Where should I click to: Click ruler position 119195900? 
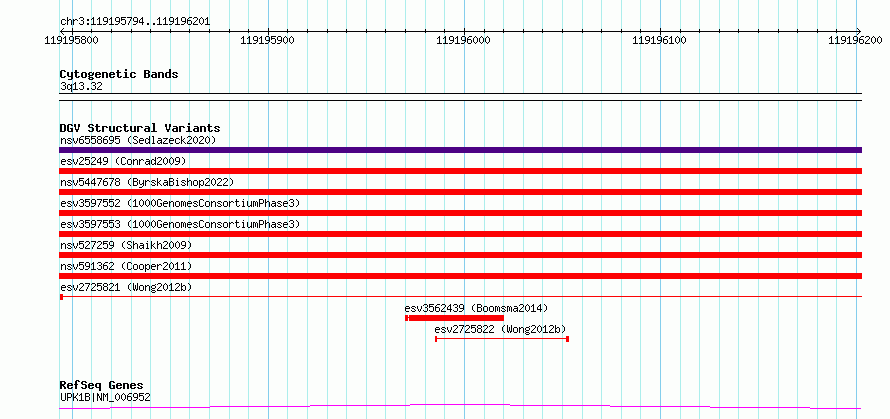pyautogui.click(x=268, y=41)
